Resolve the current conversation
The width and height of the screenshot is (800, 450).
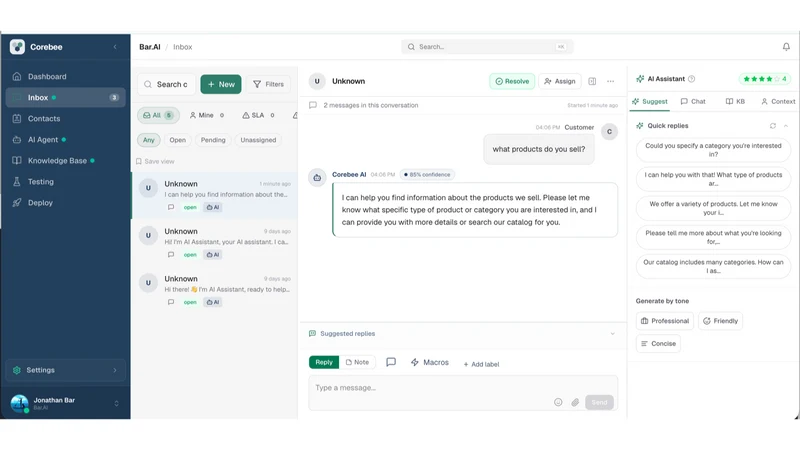(512, 81)
